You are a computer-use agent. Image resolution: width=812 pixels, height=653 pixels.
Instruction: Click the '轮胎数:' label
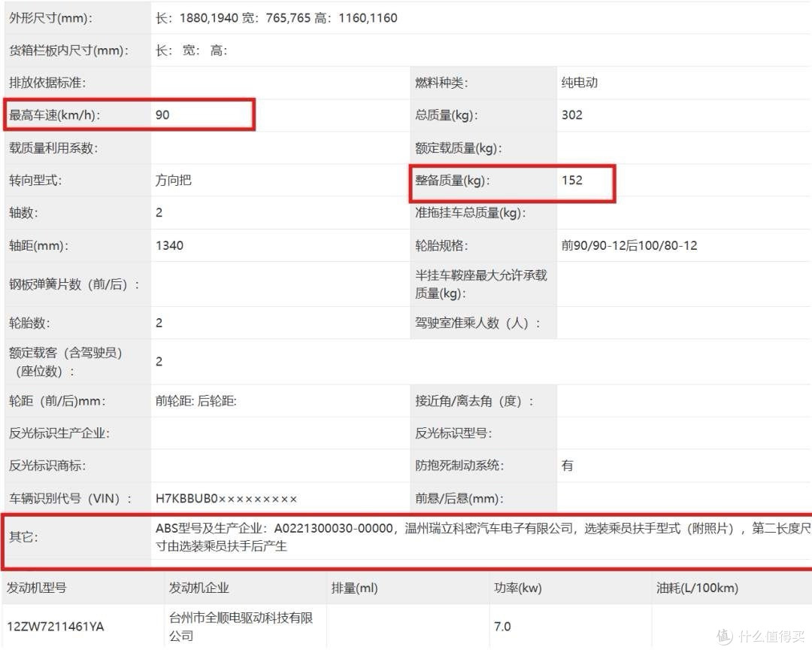click(x=29, y=323)
